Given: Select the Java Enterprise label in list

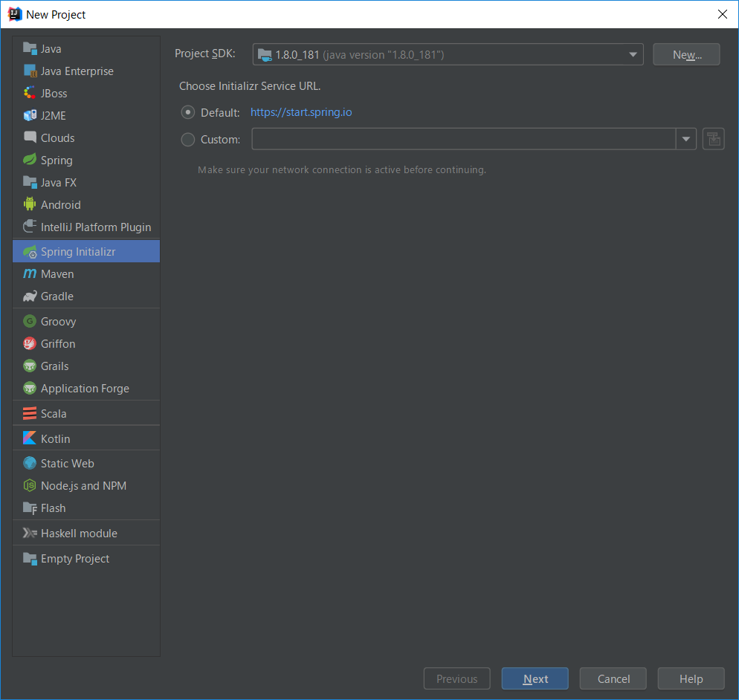Looking at the screenshot, I should pyautogui.click(x=77, y=71).
